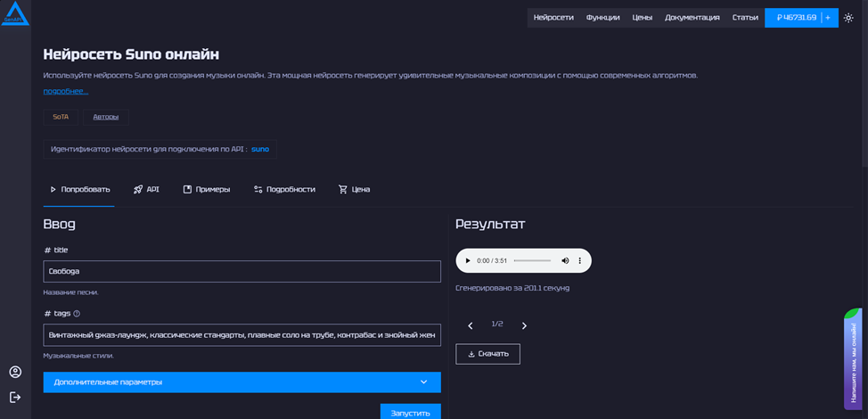The height and width of the screenshot is (419, 868).
Task: Switch to the Примеры tab
Action: (x=207, y=189)
